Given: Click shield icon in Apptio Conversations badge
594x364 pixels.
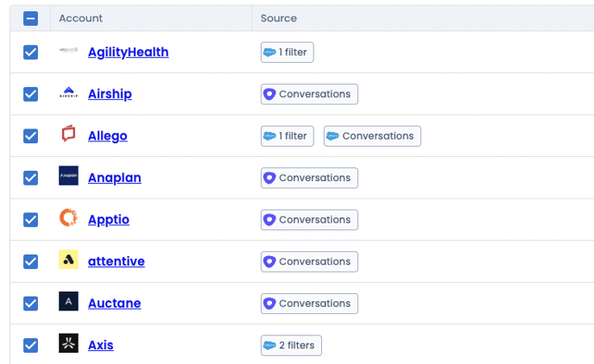Looking at the screenshot, I should [269, 220].
